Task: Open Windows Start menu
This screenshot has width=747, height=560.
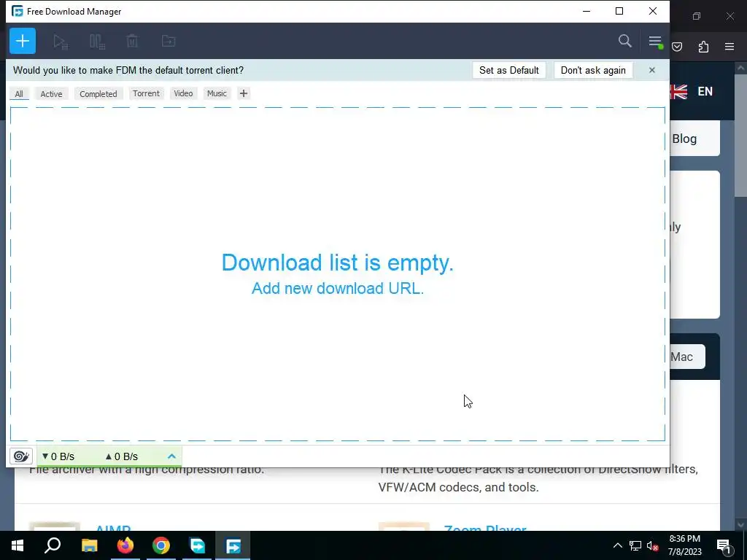Action: coord(18,545)
